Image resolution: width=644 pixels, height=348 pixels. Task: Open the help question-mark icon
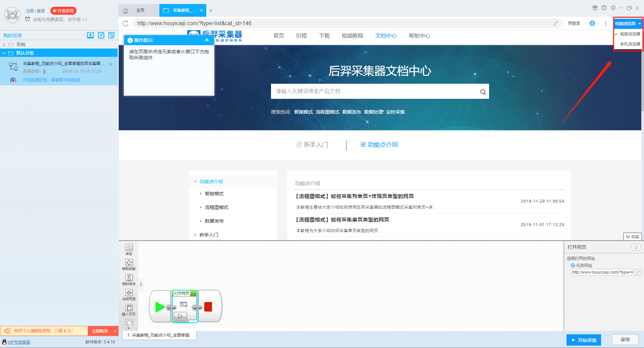[604, 8]
